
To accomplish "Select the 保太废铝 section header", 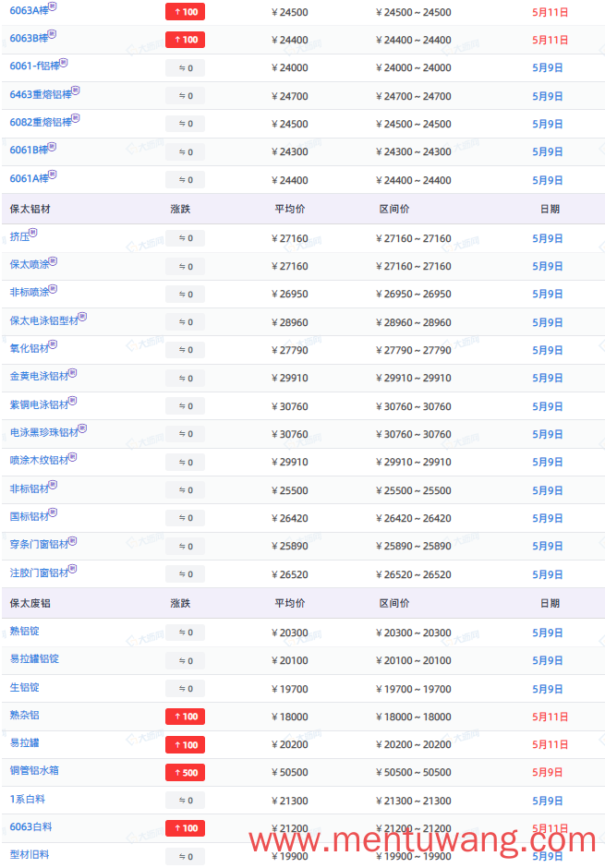I will pos(30,603).
